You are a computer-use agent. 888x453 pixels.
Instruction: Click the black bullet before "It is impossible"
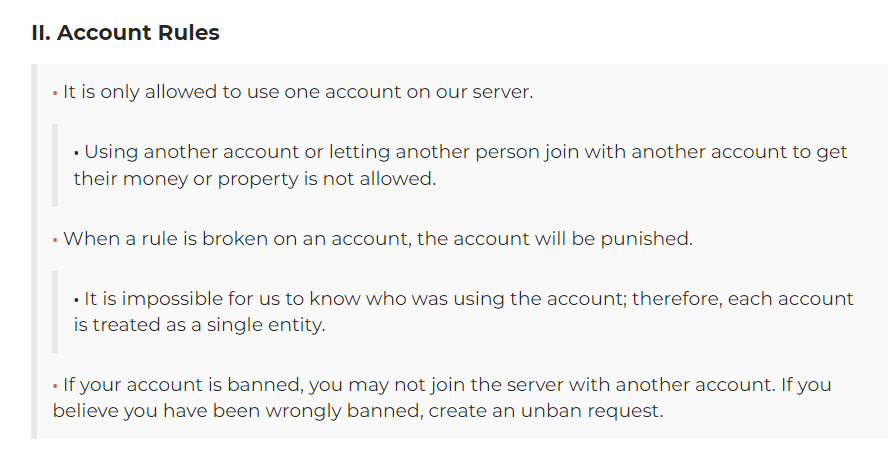pos(76,300)
